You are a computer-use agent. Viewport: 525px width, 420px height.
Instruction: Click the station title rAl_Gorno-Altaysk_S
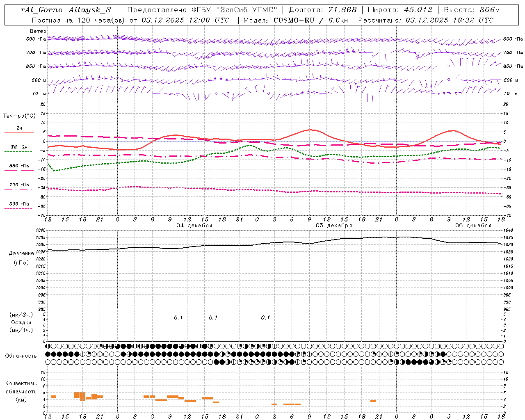point(66,10)
